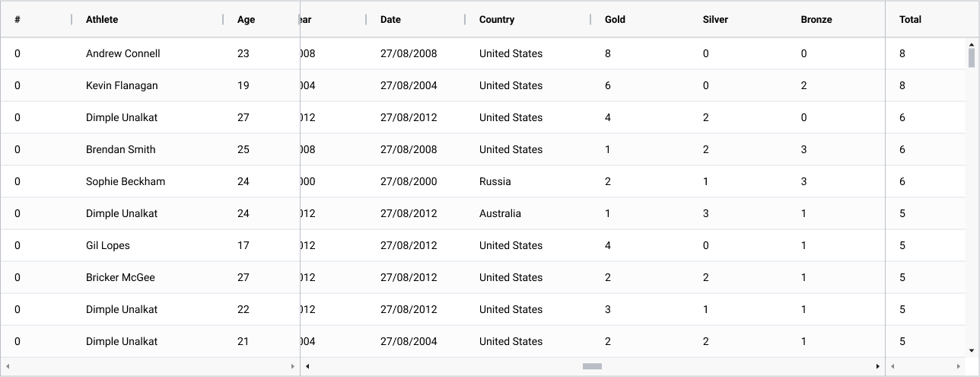Sort by the Country column header

tap(497, 20)
